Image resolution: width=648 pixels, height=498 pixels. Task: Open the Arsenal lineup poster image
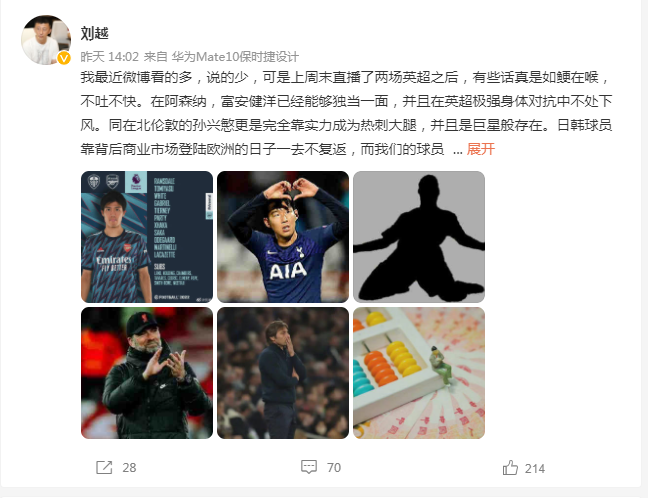coord(147,237)
